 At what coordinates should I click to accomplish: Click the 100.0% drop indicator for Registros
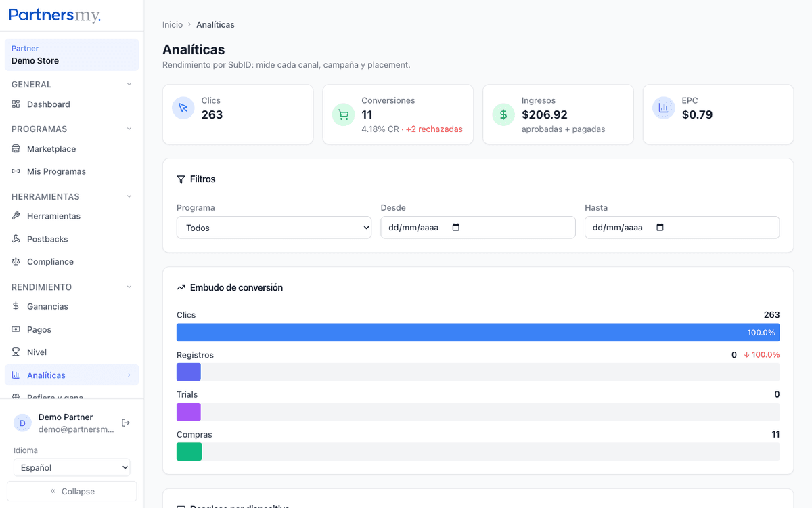tap(761, 354)
